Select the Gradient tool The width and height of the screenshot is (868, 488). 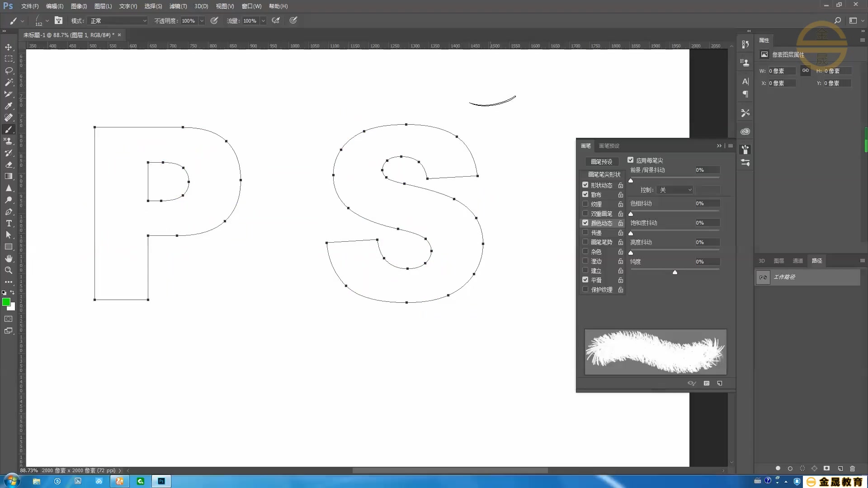tap(9, 176)
